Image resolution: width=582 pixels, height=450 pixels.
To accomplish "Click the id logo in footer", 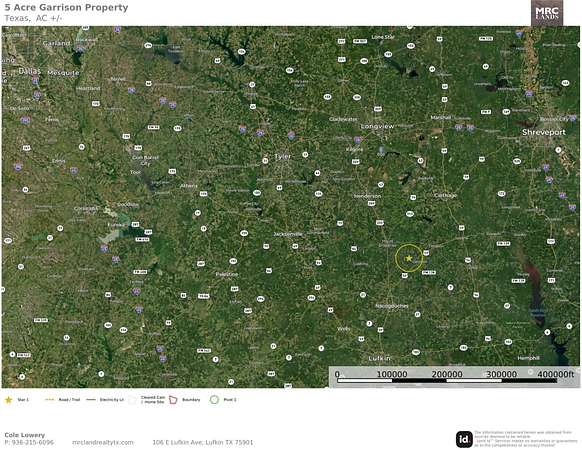I will [x=464, y=439].
